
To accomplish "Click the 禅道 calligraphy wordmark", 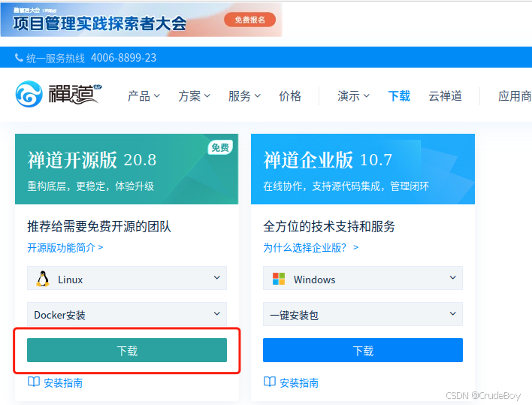I will coord(75,94).
